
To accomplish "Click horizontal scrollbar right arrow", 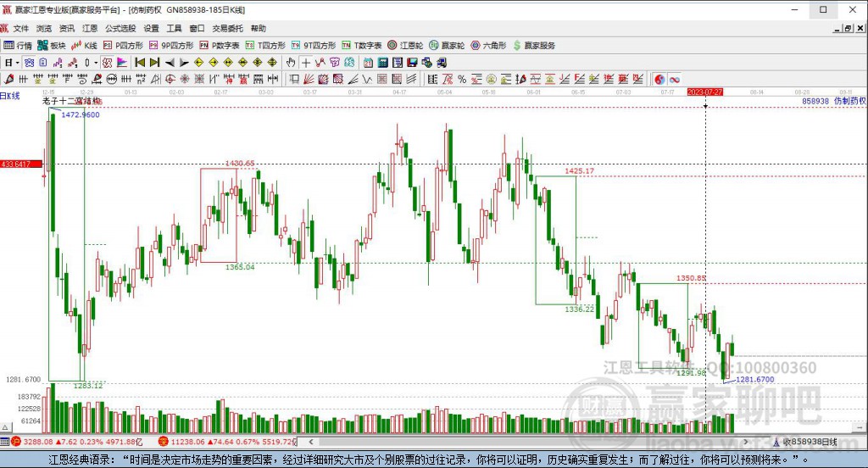I will pos(746,442).
